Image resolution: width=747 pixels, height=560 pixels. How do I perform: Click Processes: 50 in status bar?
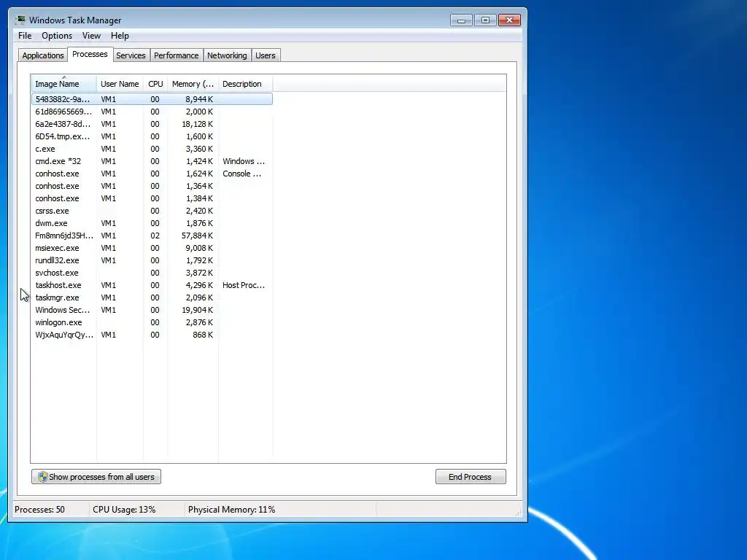pyautogui.click(x=39, y=510)
